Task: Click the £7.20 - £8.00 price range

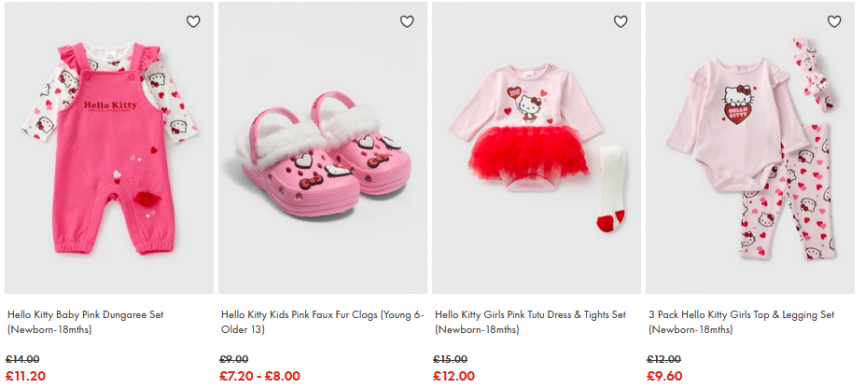Action: click(x=260, y=376)
